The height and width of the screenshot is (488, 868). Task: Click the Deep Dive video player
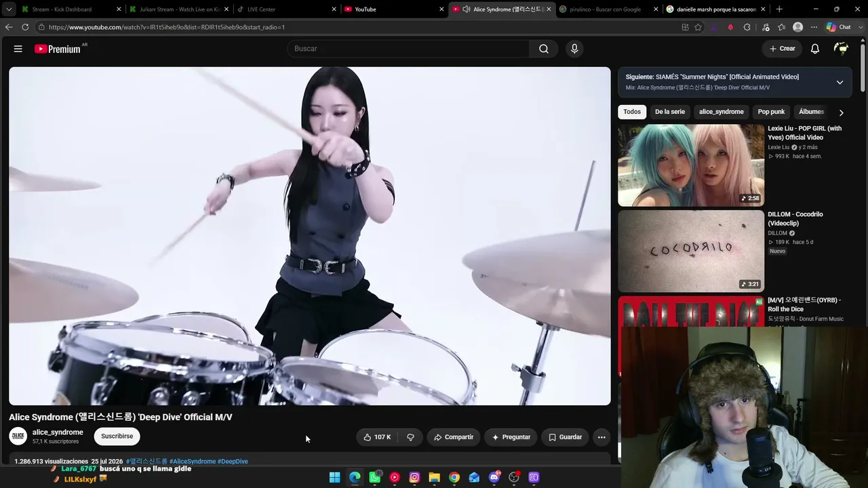[x=310, y=236]
